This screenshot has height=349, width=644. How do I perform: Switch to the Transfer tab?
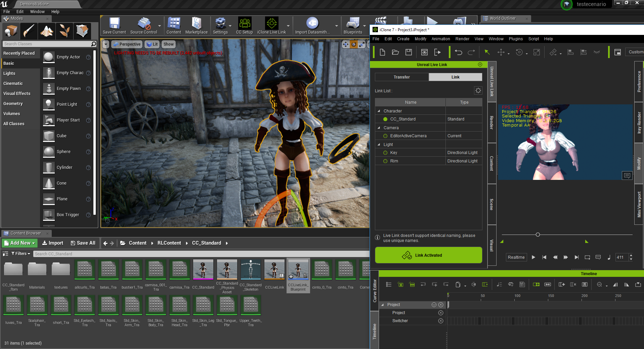[x=402, y=77]
